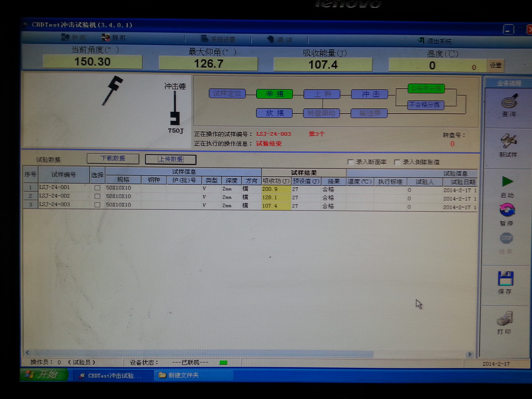Tick the checkbox for sample LSJ-24-001

(x=97, y=188)
